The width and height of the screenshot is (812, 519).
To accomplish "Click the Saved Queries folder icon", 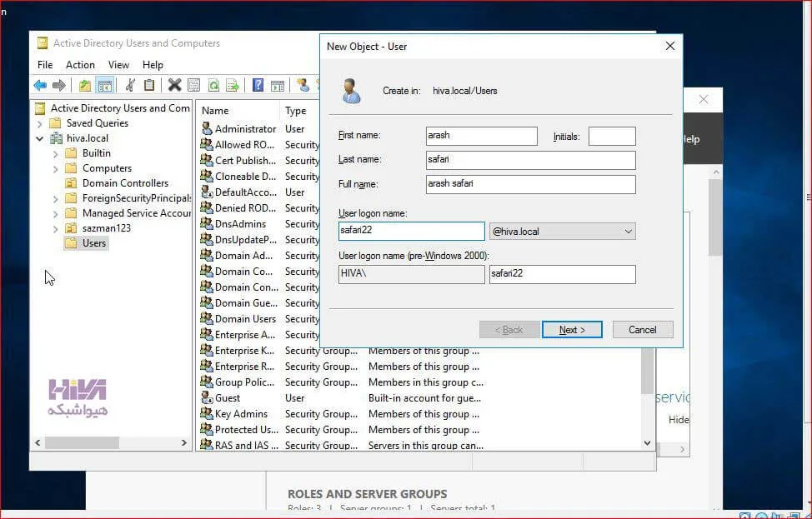I will 55,123.
